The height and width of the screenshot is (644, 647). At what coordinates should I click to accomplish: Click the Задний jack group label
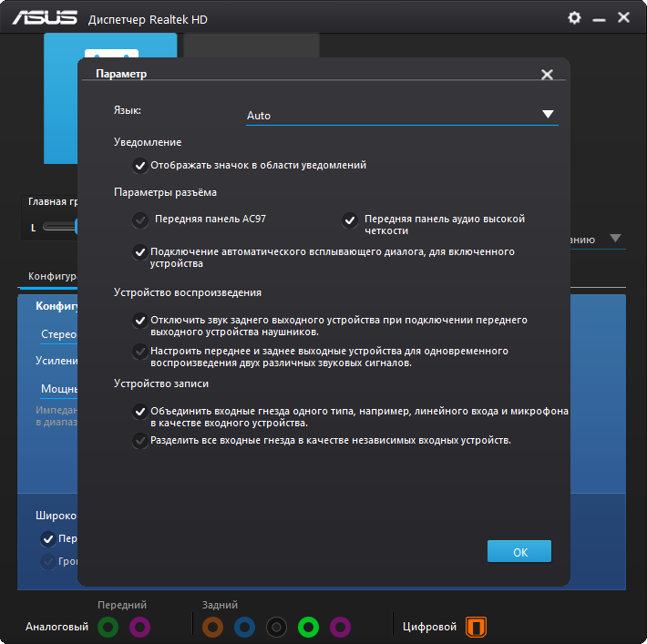coord(220,605)
